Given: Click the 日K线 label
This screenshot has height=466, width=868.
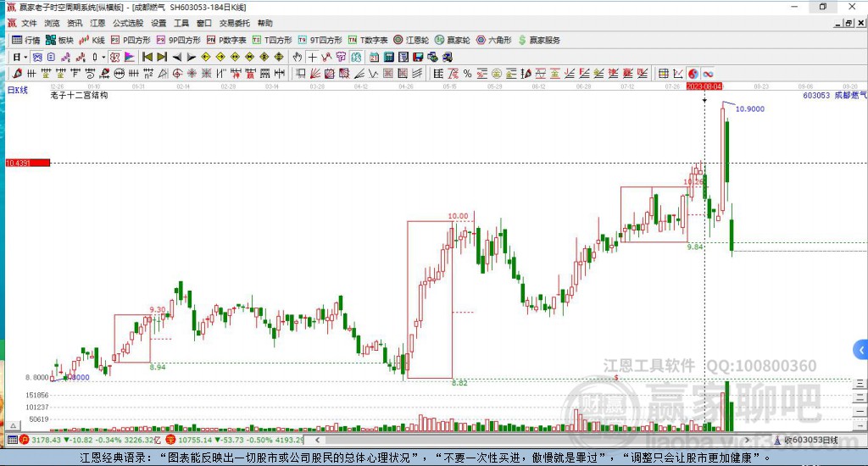Looking at the screenshot, I should pyautogui.click(x=17, y=90).
